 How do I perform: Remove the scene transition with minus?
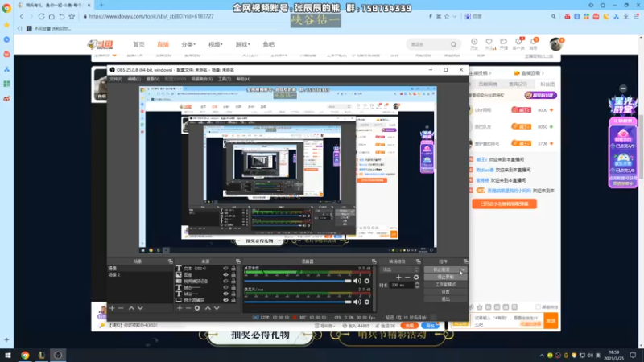tap(407, 278)
